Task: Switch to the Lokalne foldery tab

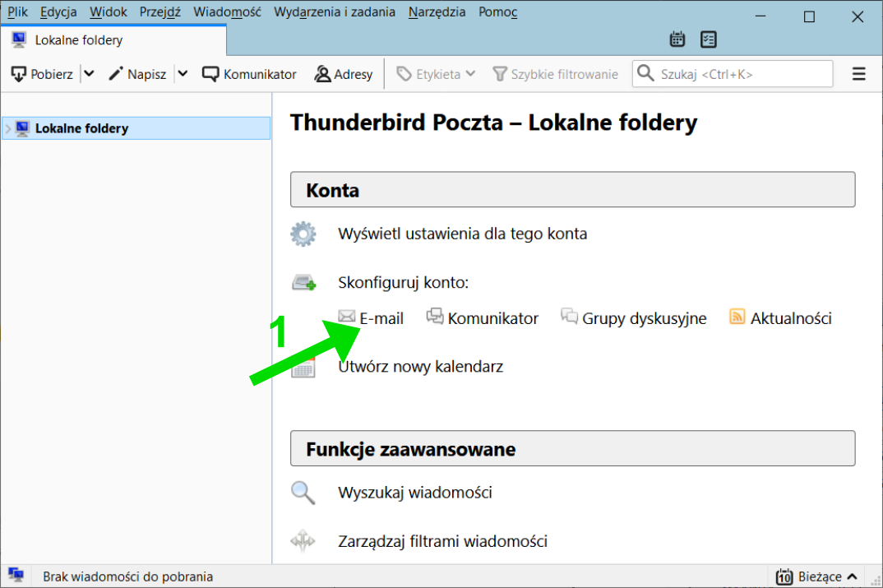Action: click(x=78, y=39)
